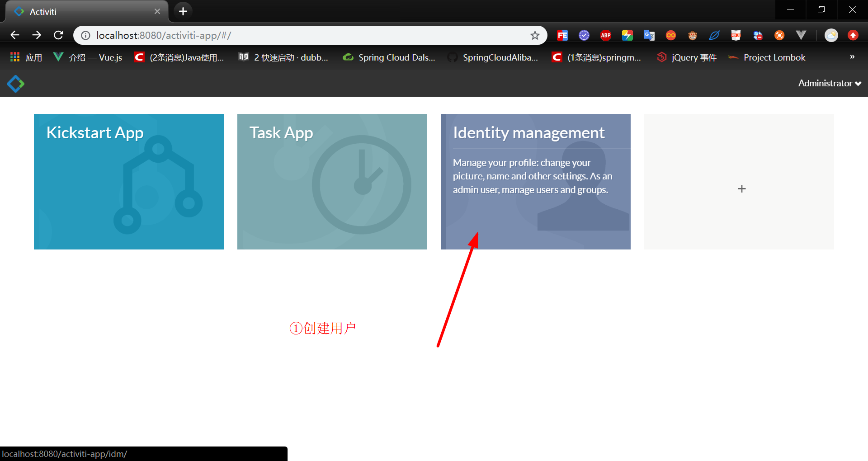Click the red update arrow icon
The width and height of the screenshot is (868, 461).
[x=853, y=35]
